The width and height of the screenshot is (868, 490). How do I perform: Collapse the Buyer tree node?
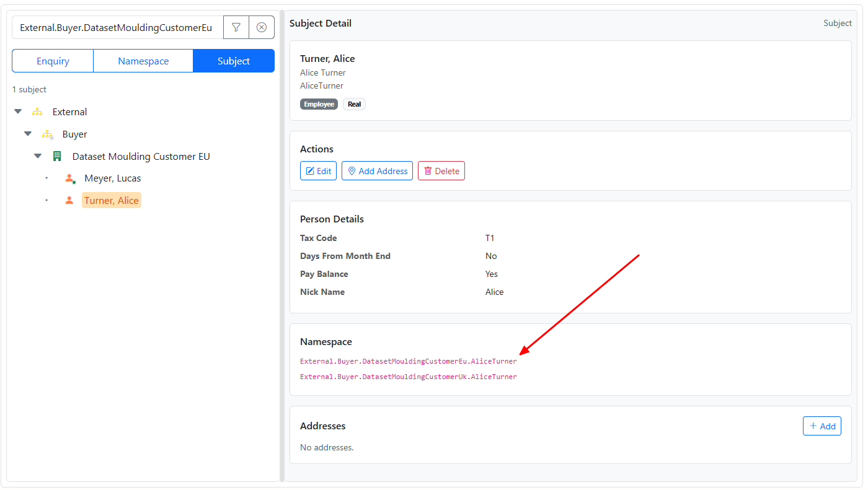[28, 134]
